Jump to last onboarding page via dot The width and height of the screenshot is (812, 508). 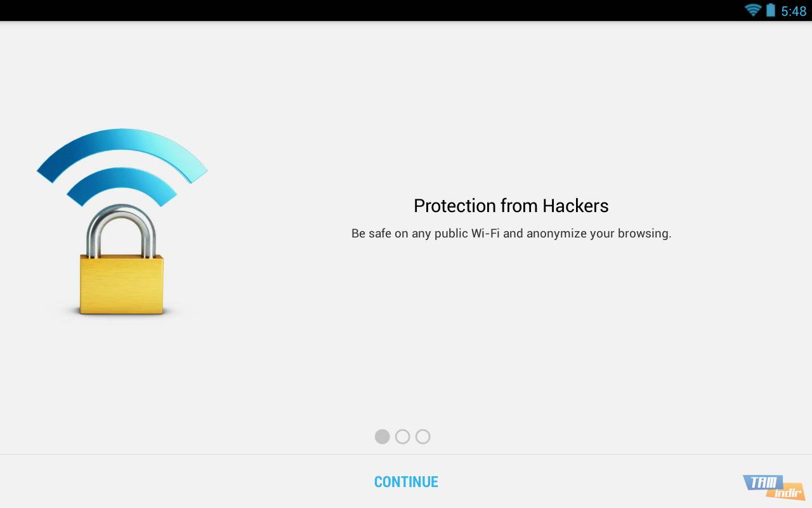[x=423, y=436]
